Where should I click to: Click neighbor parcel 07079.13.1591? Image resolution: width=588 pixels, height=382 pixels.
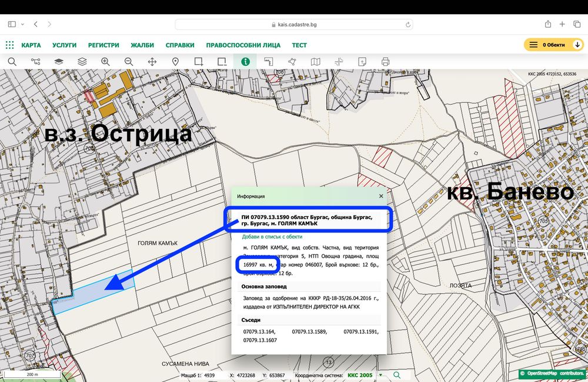click(361, 332)
